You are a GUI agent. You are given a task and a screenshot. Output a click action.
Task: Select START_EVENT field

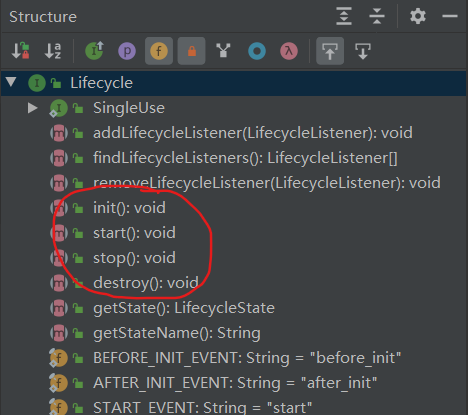pyautogui.click(x=202, y=408)
